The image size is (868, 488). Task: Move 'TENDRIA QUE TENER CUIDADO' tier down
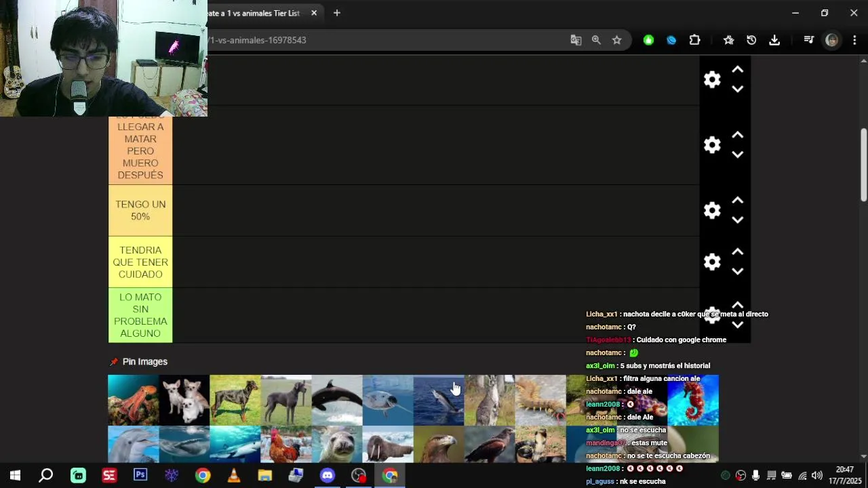pos(738,271)
